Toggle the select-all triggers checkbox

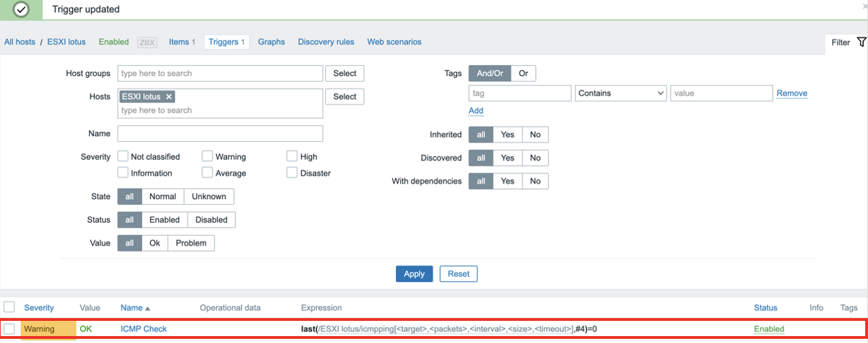10,307
